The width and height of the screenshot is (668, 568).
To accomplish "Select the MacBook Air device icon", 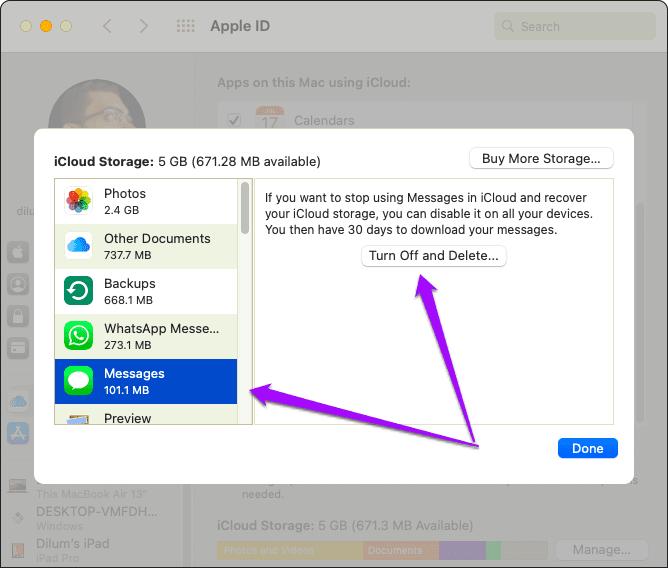I will [x=18, y=486].
